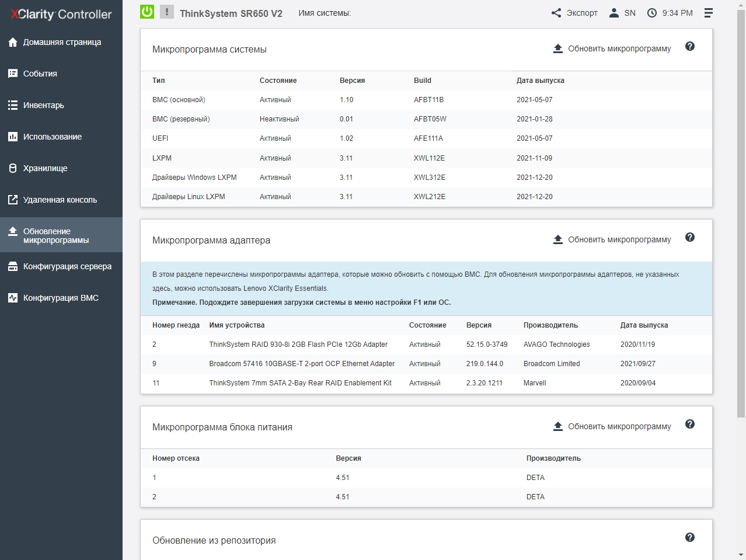Click Обновить микропрограмму for system firmware
The height and width of the screenshot is (560, 746).
pos(612,48)
